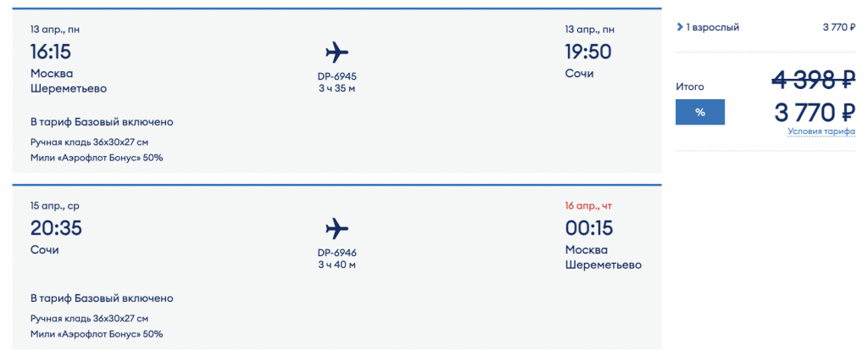Click the red 16 апр., чт arrival date
The image size is (868, 357).
pos(591,206)
